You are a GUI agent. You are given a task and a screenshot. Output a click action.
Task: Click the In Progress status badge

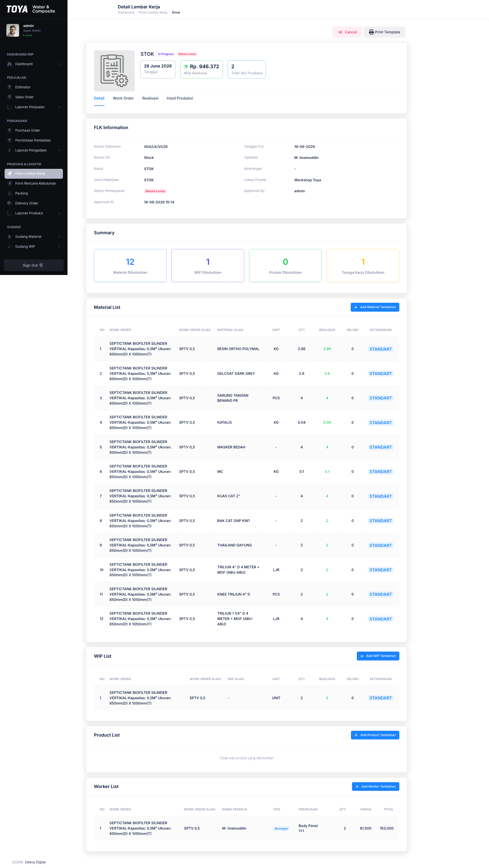click(166, 54)
